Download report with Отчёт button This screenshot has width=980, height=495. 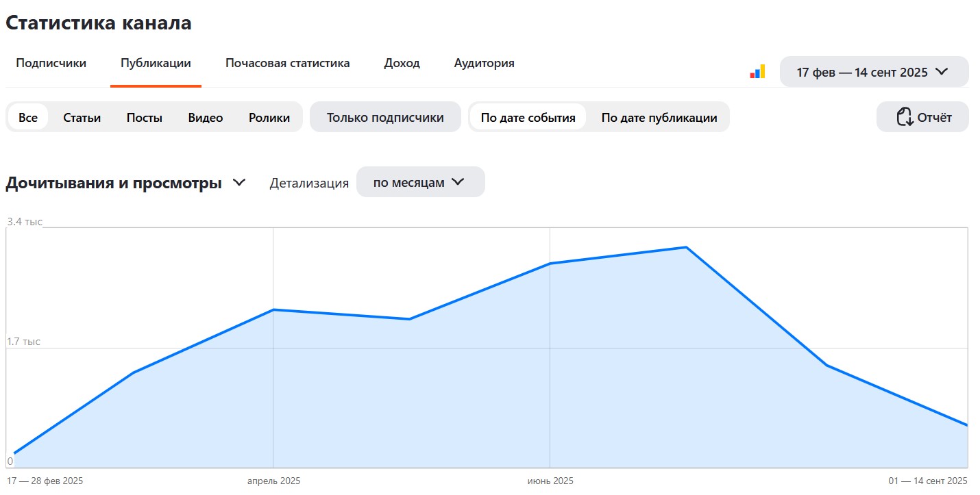[x=923, y=117]
